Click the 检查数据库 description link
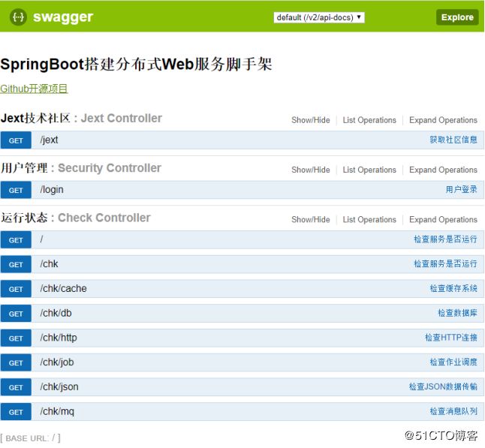 pyautogui.click(x=457, y=313)
